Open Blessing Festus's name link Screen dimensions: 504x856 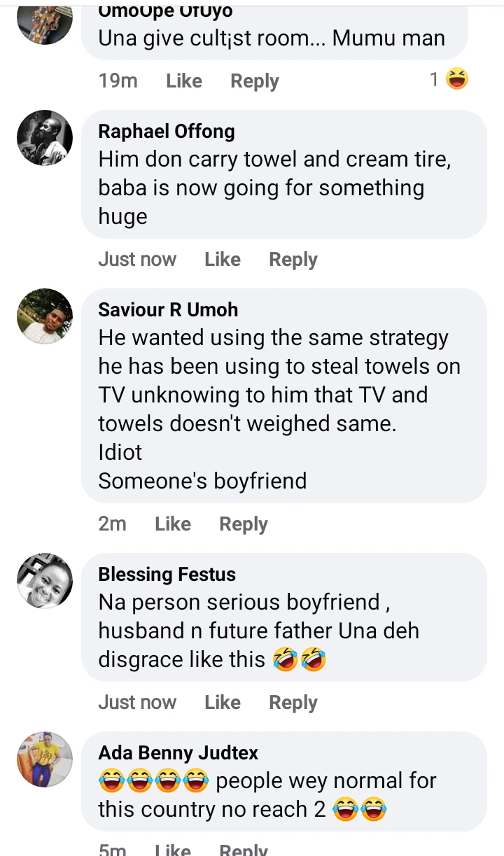tap(167, 575)
